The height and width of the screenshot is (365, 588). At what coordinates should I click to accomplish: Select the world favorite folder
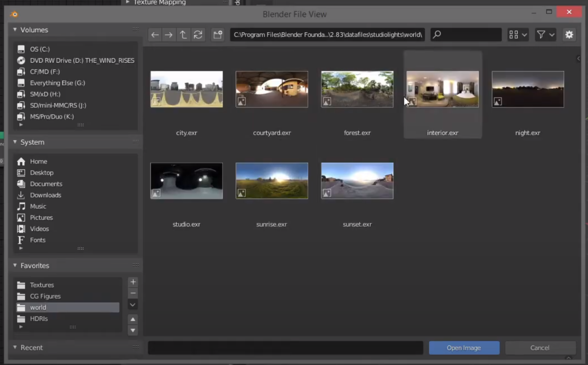tap(67, 307)
